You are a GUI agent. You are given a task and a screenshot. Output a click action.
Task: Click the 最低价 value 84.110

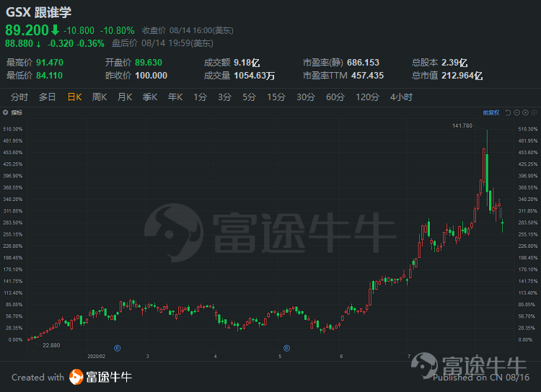pos(49,75)
